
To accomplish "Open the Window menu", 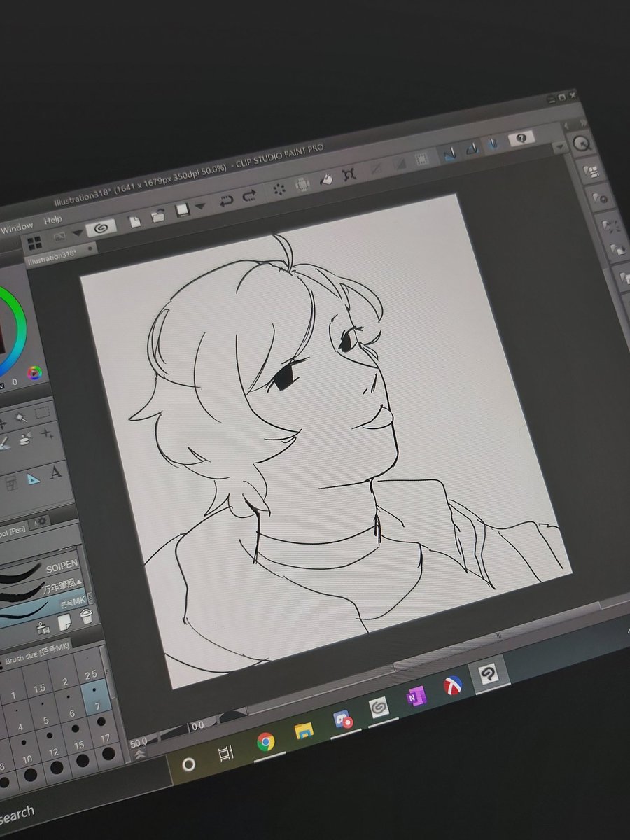I will click(17, 227).
